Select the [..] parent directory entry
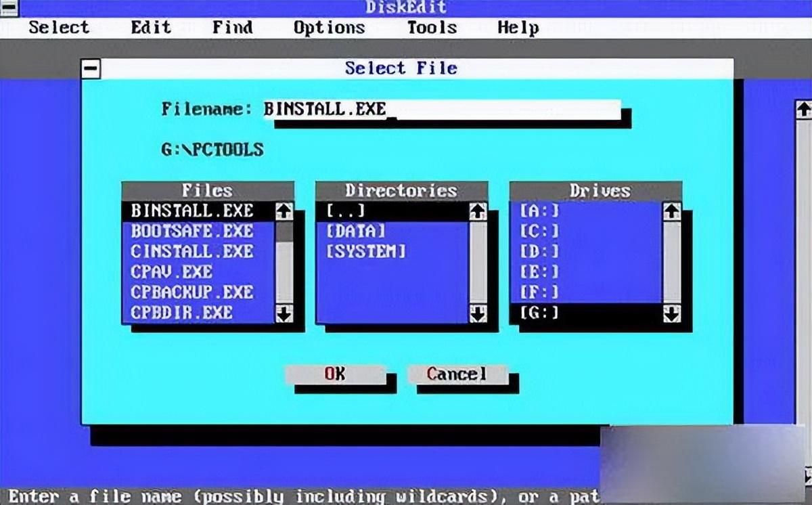The width and height of the screenshot is (812, 505). coord(392,211)
